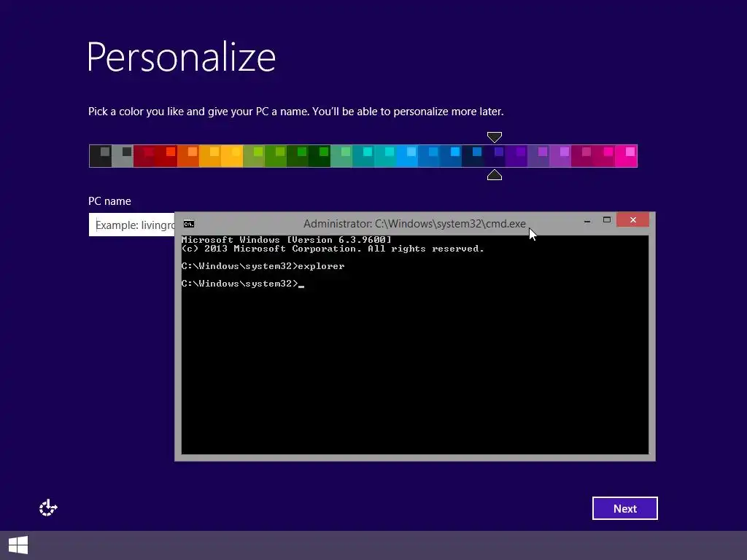Viewport: 747px width, 560px height.
Task: Click Next to continue setup
Action: [624, 508]
